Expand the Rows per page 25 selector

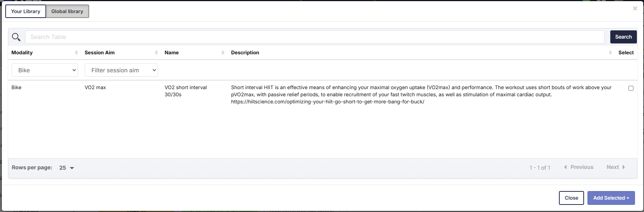pyautogui.click(x=67, y=168)
